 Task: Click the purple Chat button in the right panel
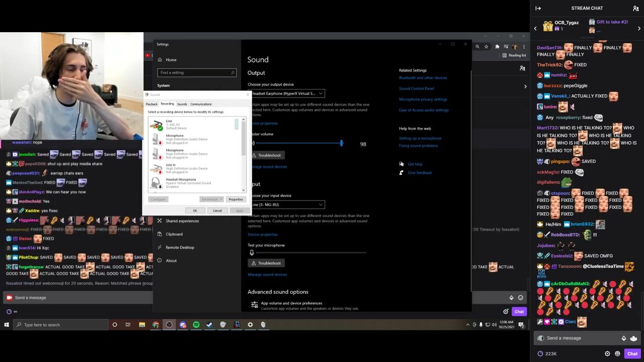click(632, 353)
